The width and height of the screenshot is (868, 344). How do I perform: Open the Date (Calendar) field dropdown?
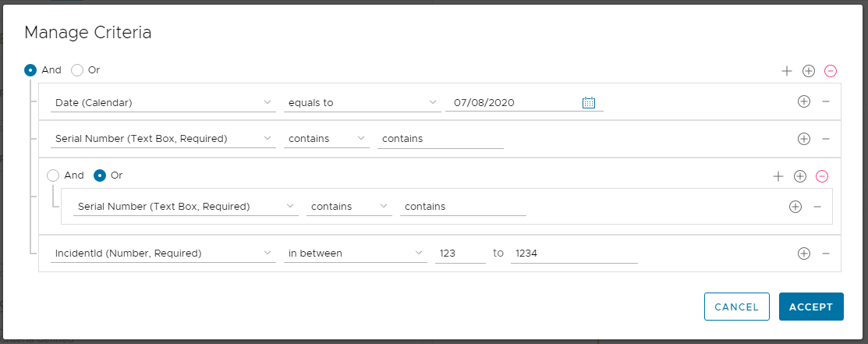click(x=163, y=102)
